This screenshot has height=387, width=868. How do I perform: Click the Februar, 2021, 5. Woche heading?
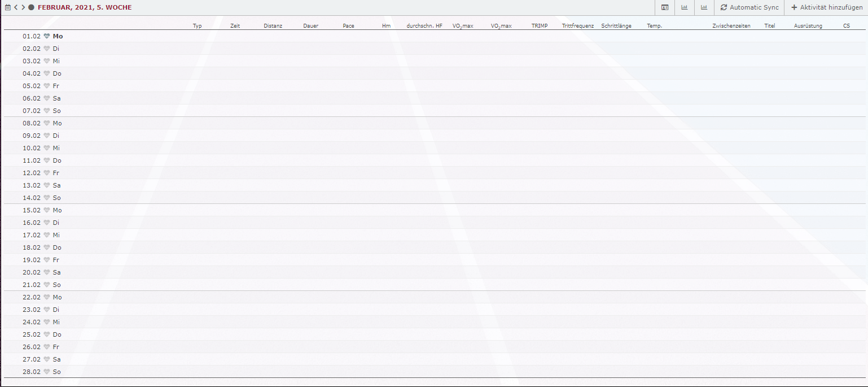pos(85,7)
